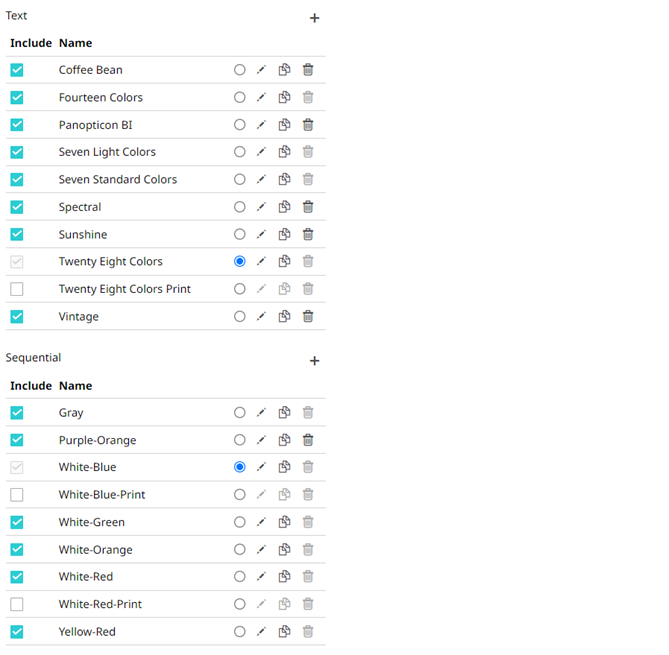
Task: Edit the Gray sequential palette
Action: tap(261, 413)
